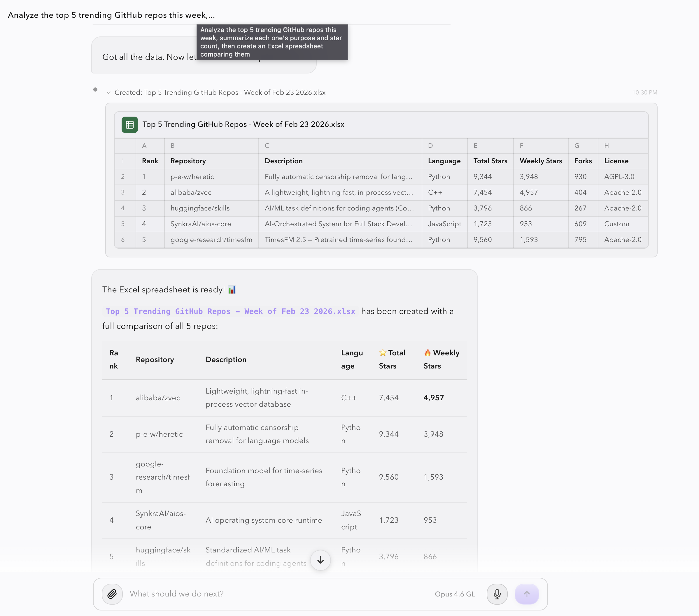The width and height of the screenshot is (699, 616).
Task: Click the Weekly Stars header cell in spreadsheet
Action: [x=540, y=161]
